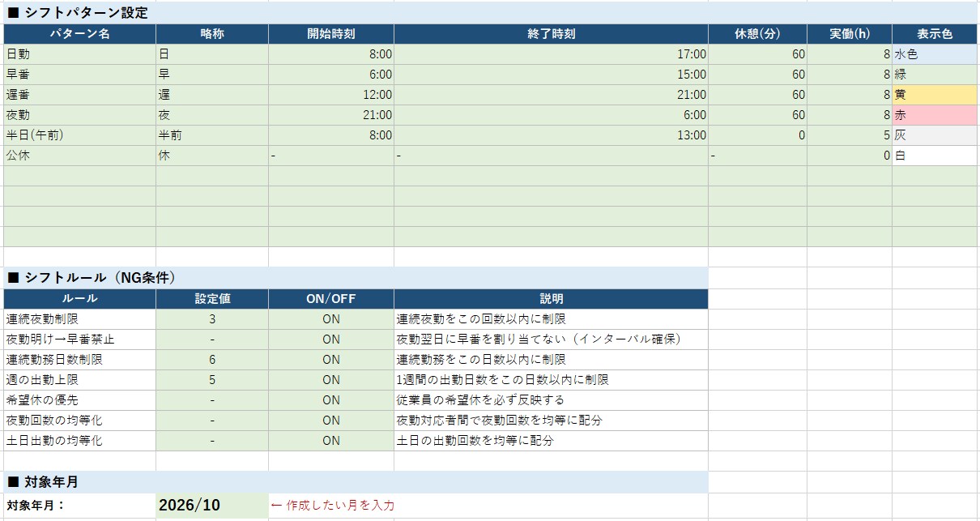This screenshot has height=521, width=980.
Task: Select the 緑 display color cell
Action: coord(935,75)
